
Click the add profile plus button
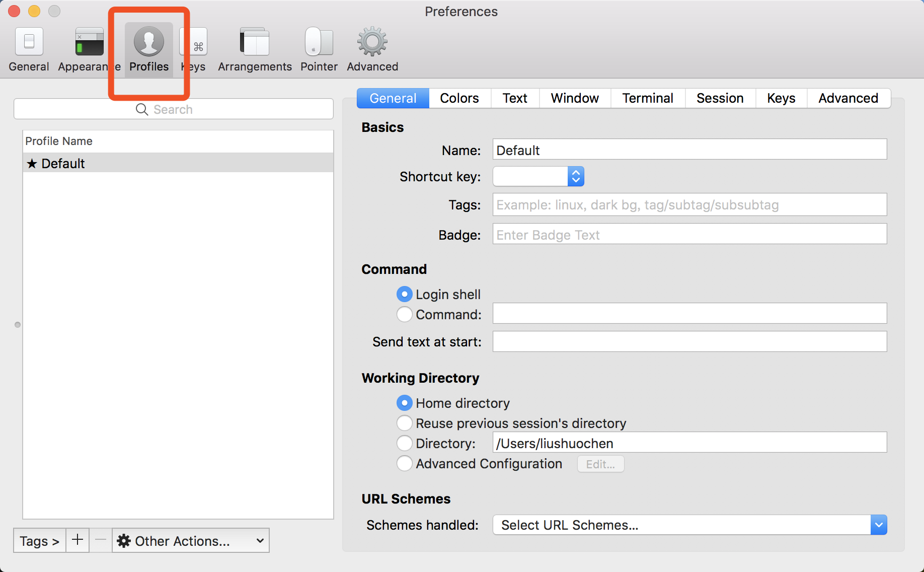78,540
